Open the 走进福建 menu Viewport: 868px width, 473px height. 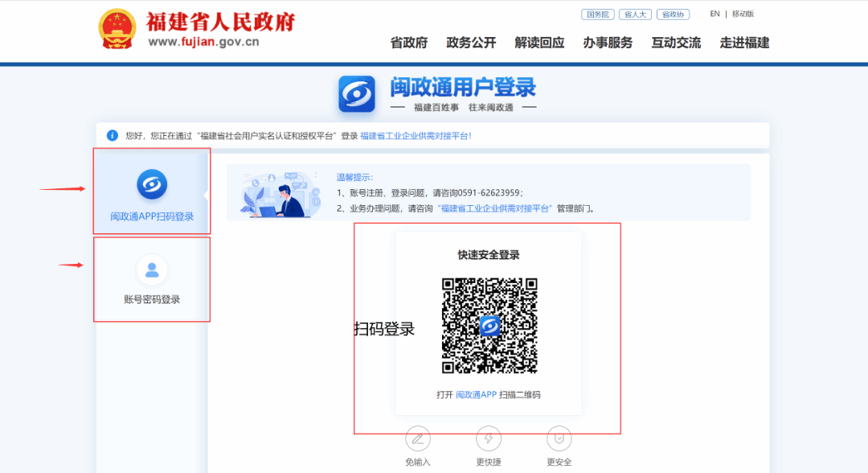click(744, 43)
